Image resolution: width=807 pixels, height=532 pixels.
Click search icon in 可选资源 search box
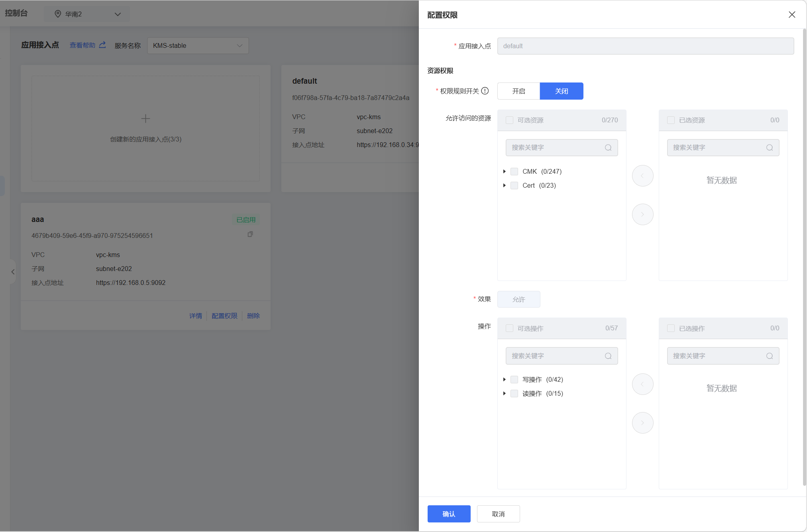(608, 147)
